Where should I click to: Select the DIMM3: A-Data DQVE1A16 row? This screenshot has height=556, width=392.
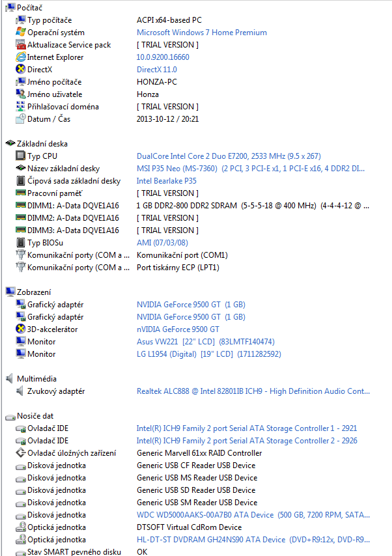[x=73, y=230]
